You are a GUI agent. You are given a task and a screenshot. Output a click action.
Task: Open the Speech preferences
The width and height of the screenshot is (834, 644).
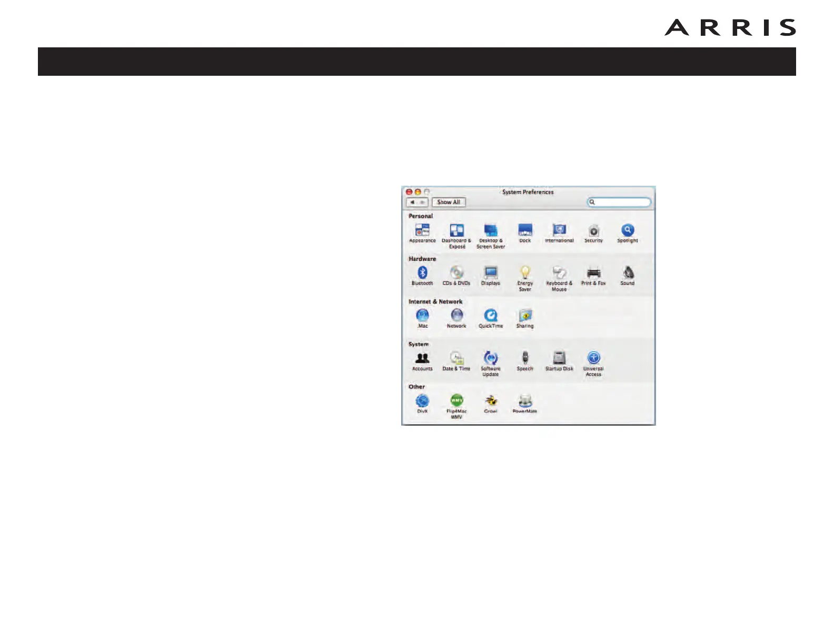coord(525,361)
